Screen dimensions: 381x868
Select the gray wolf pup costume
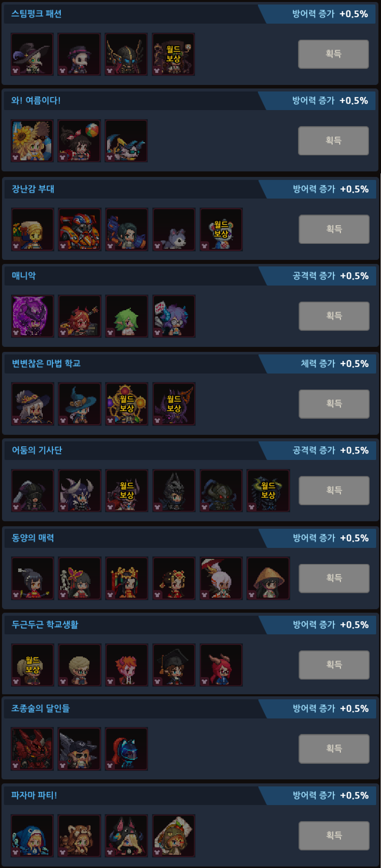174,229
